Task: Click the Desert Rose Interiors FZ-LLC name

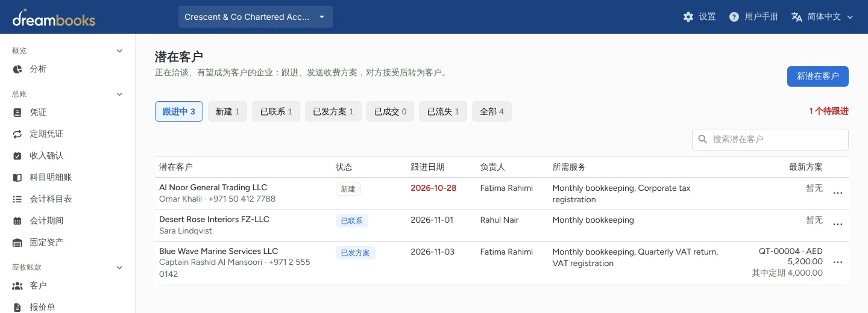Action: point(214,219)
